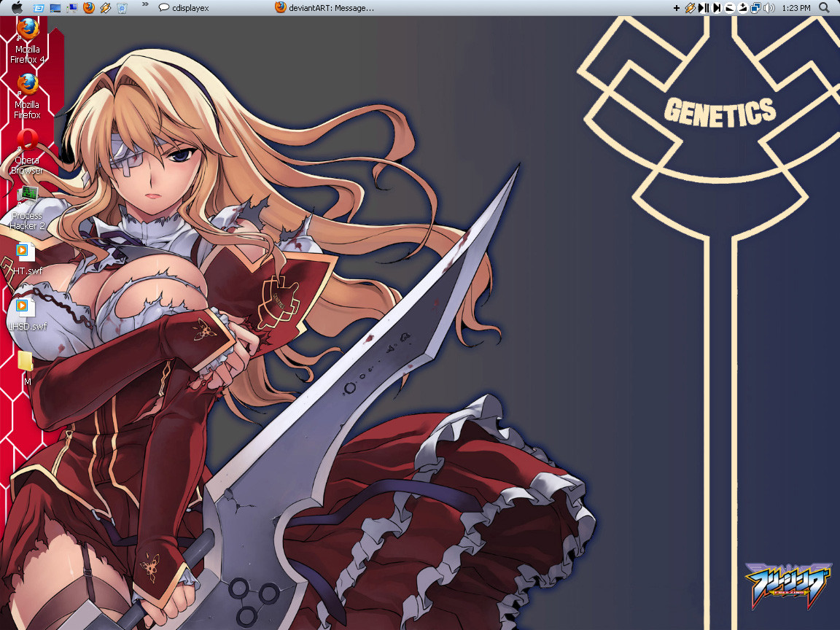This screenshot has width=840, height=630.
Task: Open the Apple start menu
Action: click(x=17, y=7)
